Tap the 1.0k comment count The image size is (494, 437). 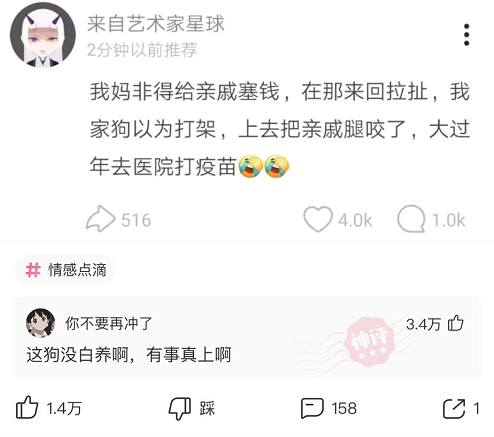coord(448,220)
